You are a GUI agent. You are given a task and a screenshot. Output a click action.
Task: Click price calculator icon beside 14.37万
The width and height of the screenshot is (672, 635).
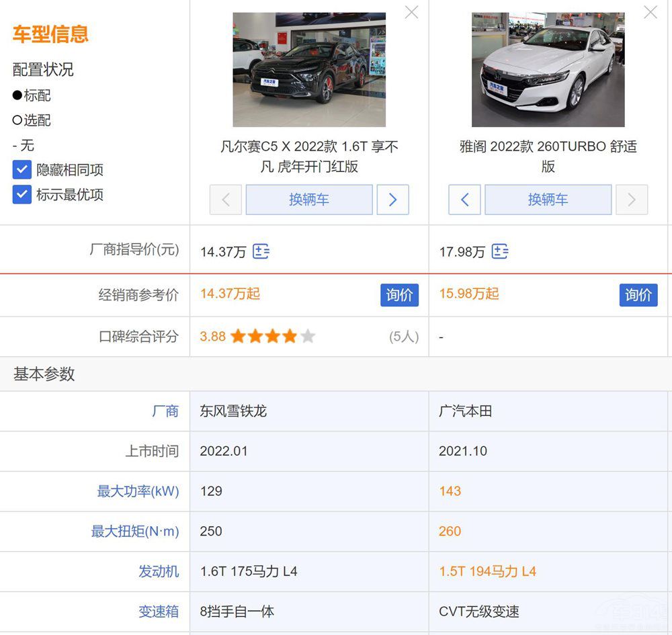tap(261, 252)
